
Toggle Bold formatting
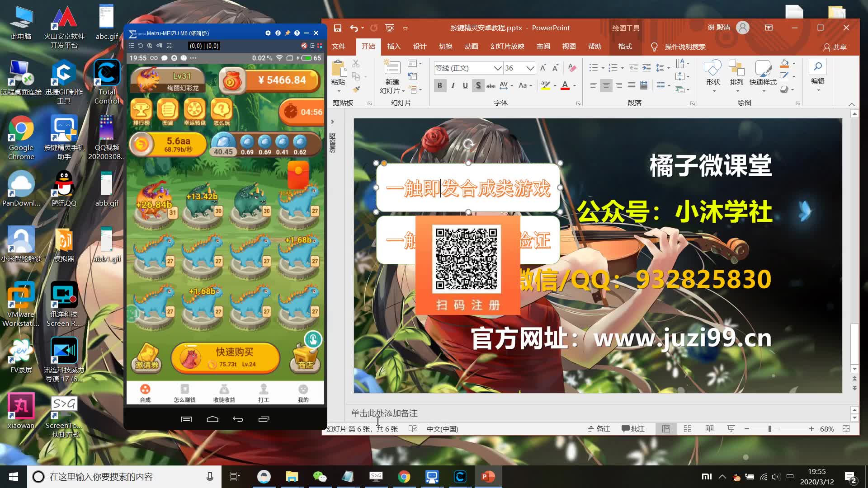[439, 85]
